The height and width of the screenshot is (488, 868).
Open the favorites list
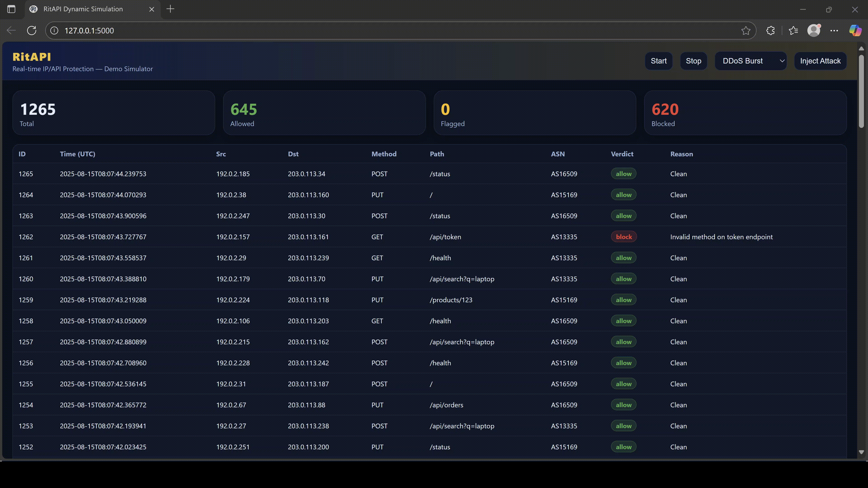pos(794,30)
